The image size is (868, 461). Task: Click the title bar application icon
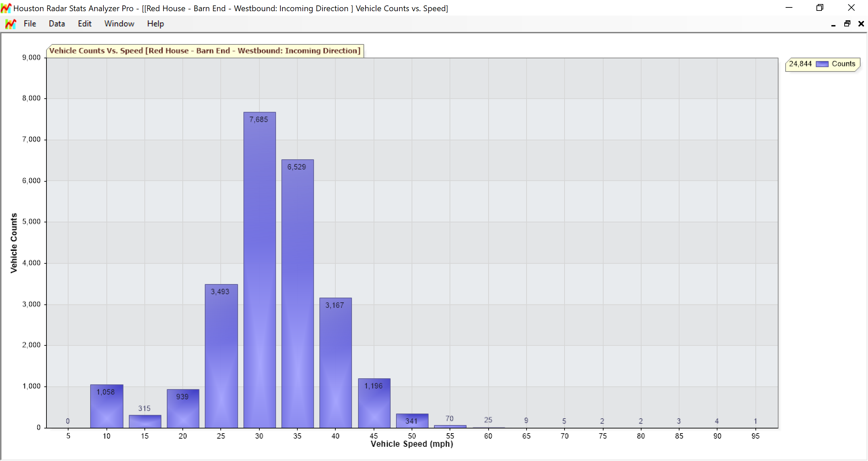click(x=6, y=8)
